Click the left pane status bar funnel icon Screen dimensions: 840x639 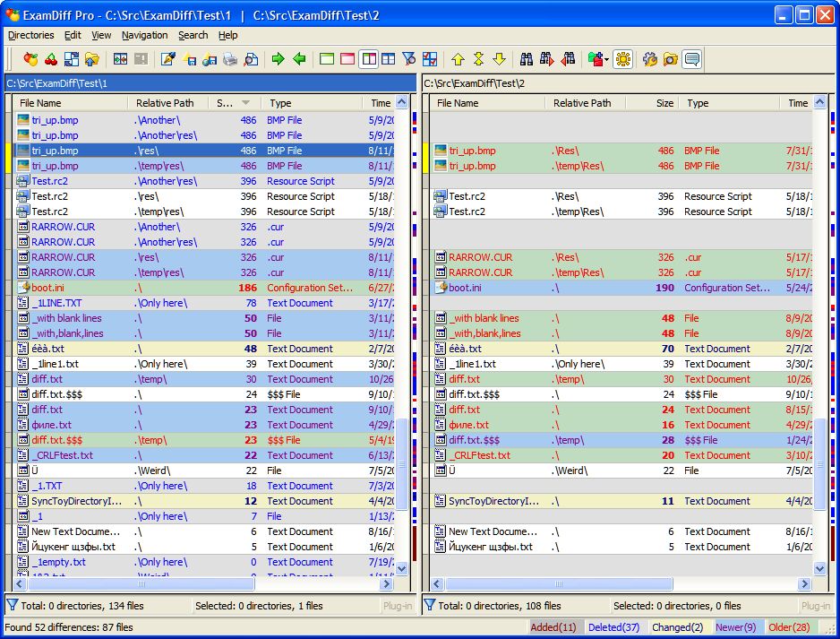(12, 605)
